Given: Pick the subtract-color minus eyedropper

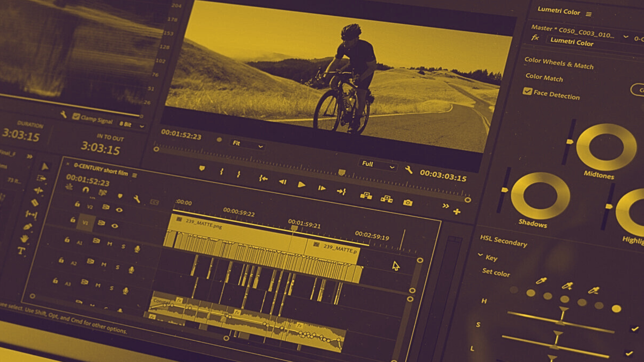Looking at the screenshot, I should [594, 290].
